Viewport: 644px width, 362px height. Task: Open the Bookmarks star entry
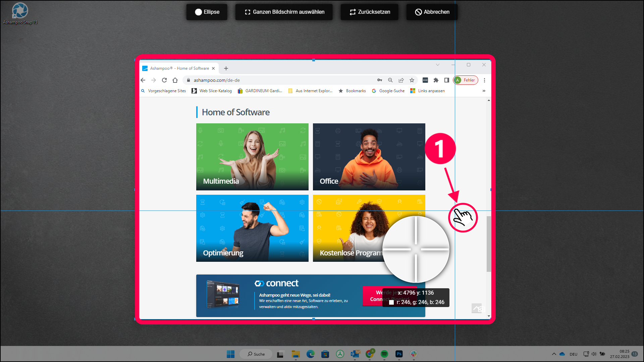(x=352, y=91)
